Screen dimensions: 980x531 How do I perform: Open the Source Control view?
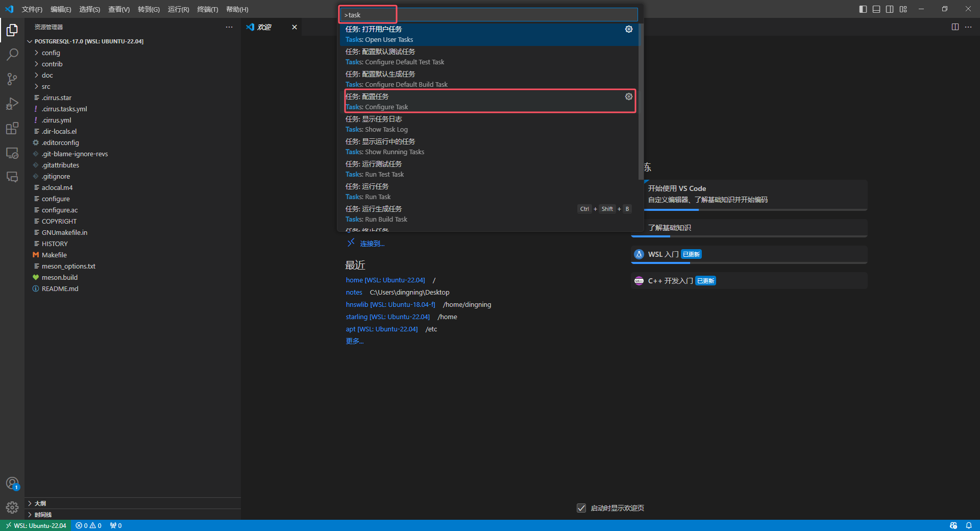[x=12, y=79]
